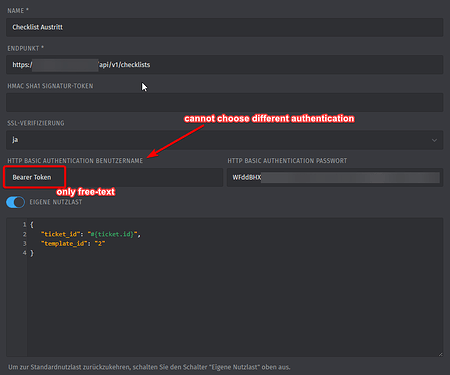Click the Endpunkt URL input field
Screen dimensions: 450x375
point(224,65)
